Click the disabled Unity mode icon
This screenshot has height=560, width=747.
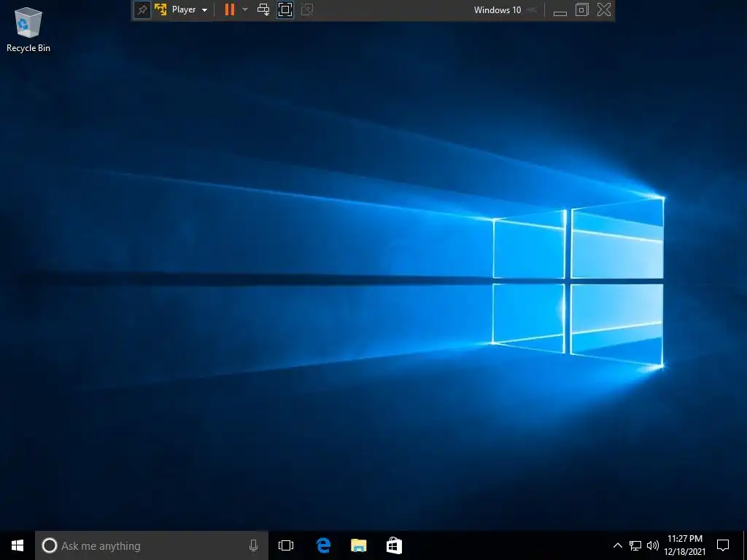tap(307, 9)
